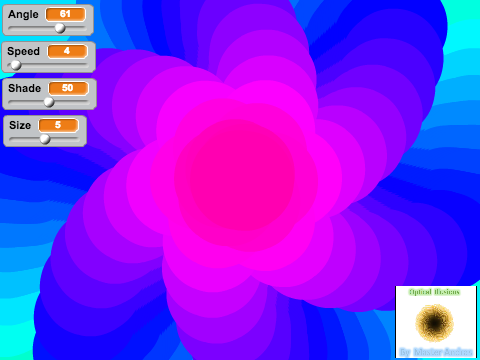Click the Optical Illusions title text
This screenshot has height=360, width=480.
click(x=435, y=292)
